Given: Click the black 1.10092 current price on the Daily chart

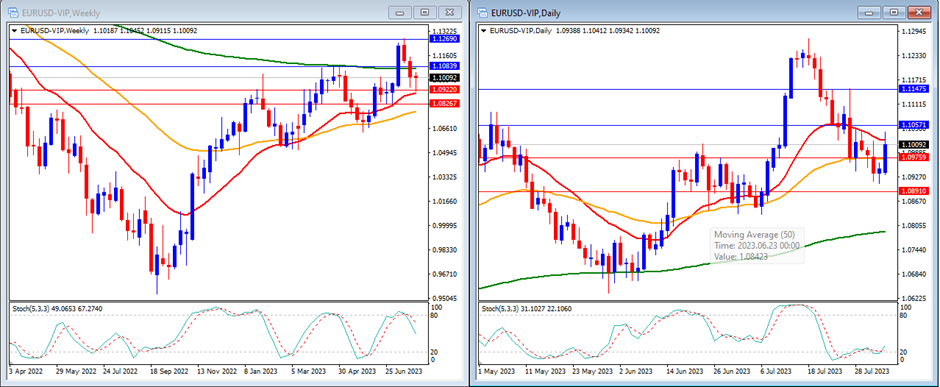Looking at the screenshot, I should click(x=914, y=144).
